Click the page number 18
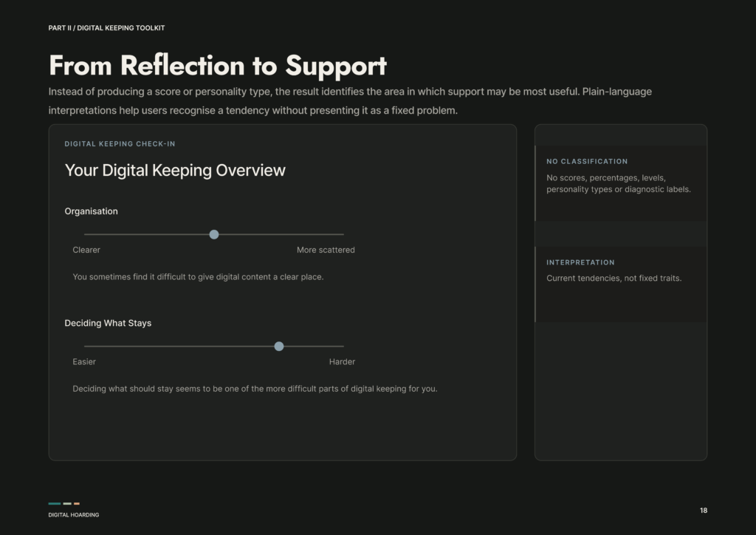 704,511
